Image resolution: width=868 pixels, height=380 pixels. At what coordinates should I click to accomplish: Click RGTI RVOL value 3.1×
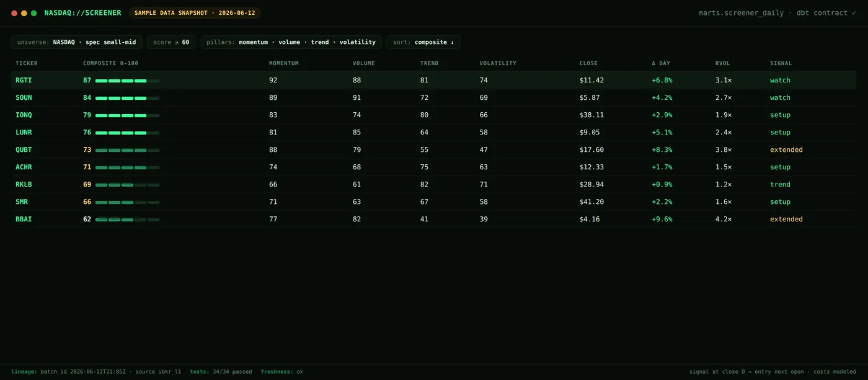[724, 80]
